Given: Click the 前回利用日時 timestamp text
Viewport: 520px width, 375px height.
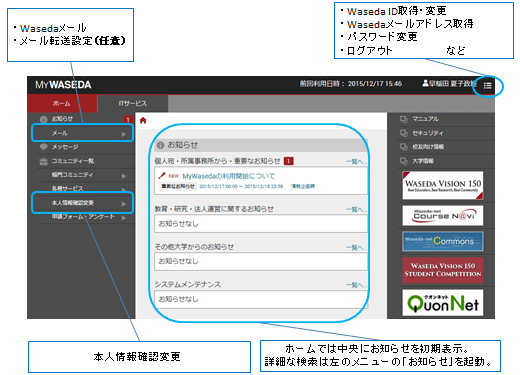Looking at the screenshot, I should coord(351,83).
